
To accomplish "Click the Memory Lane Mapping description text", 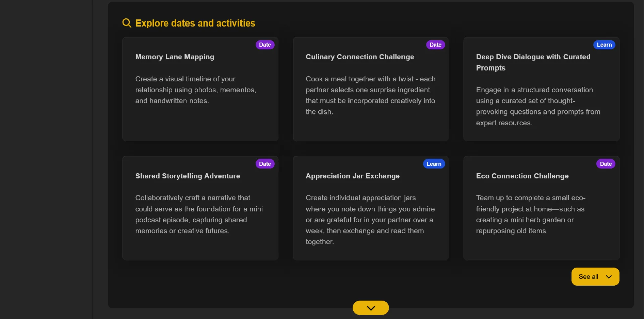I will point(196,90).
